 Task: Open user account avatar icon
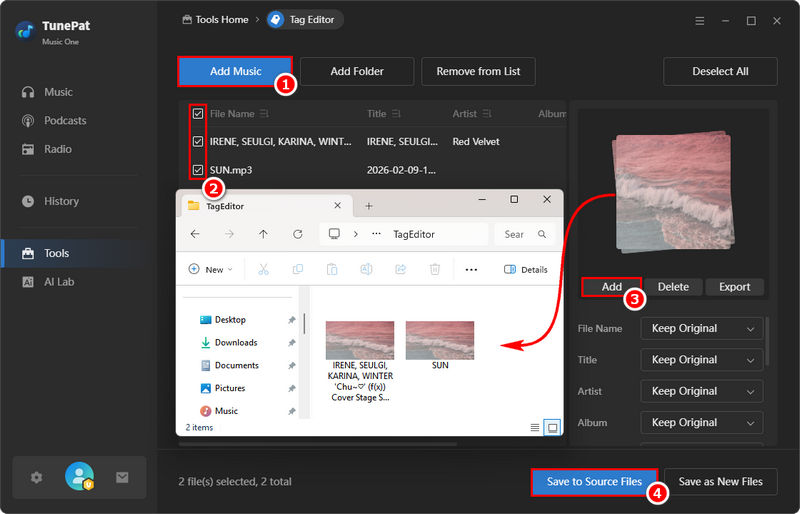click(80, 476)
